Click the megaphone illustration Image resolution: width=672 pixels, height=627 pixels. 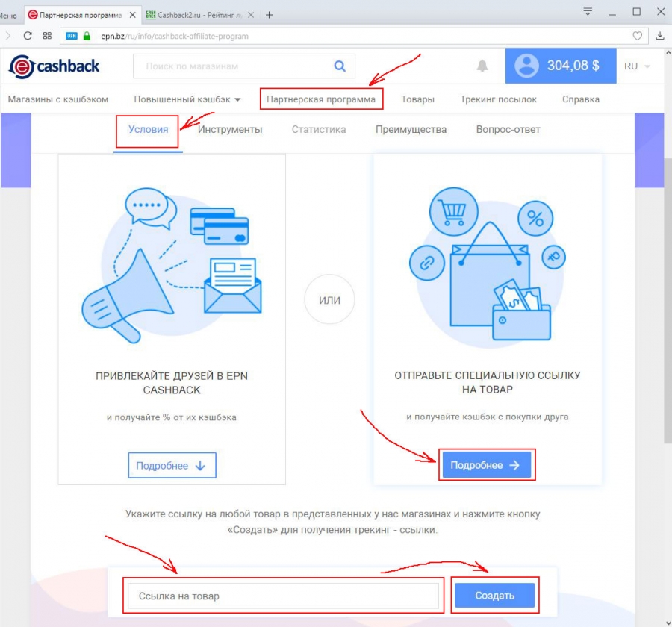pos(127,296)
